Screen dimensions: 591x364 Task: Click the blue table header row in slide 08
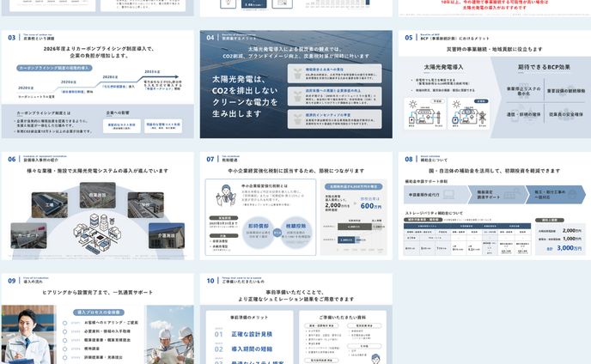coord(467,226)
